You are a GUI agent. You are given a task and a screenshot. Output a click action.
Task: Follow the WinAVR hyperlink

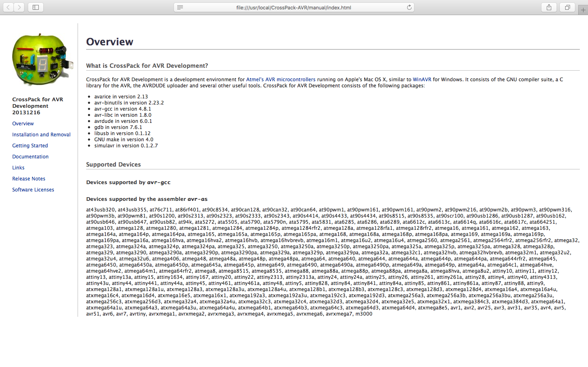point(422,80)
